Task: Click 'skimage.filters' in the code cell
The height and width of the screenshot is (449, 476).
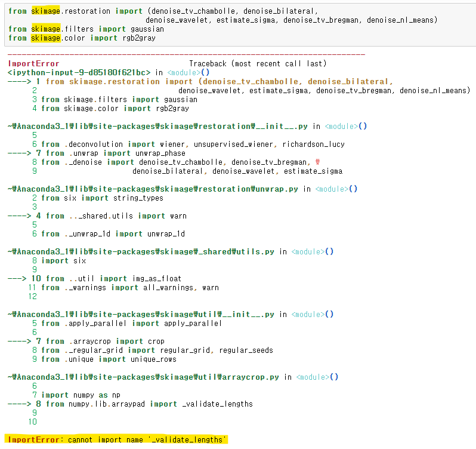Action: (63, 29)
